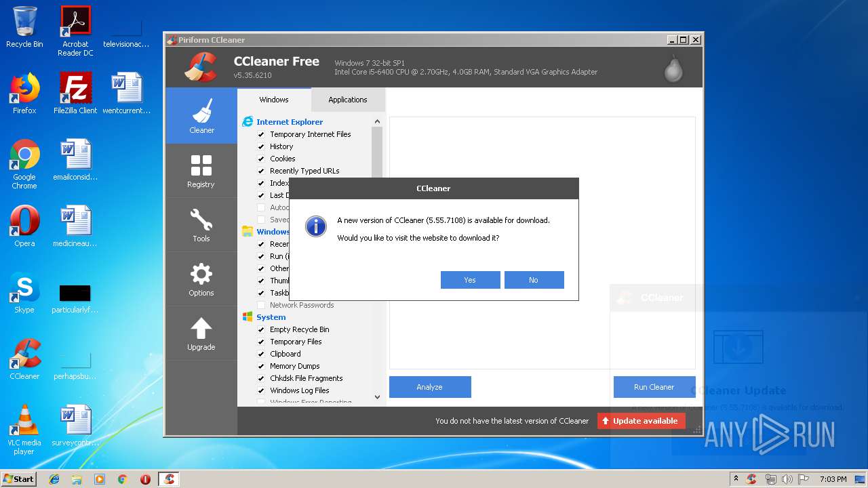
Task: Open the Upgrade arrow section
Action: 201,333
